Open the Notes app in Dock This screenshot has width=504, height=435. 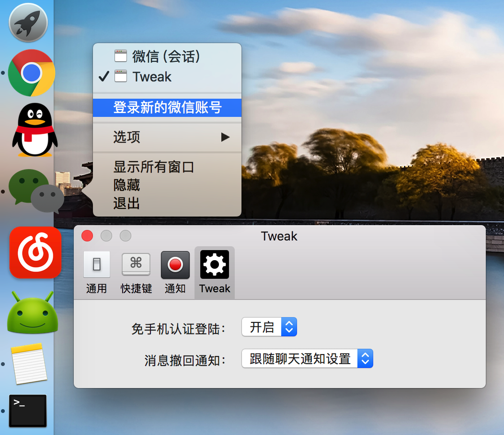click(29, 363)
